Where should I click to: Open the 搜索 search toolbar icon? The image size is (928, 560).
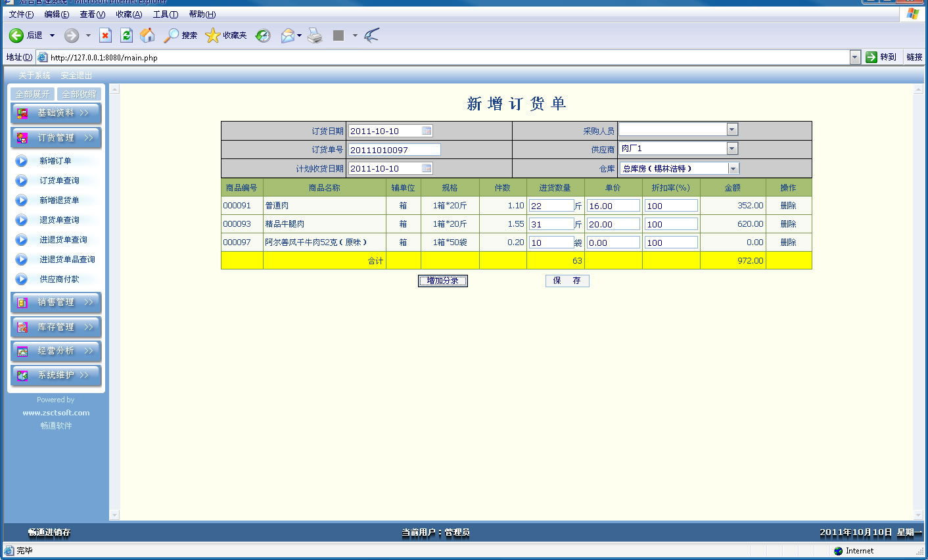(172, 35)
